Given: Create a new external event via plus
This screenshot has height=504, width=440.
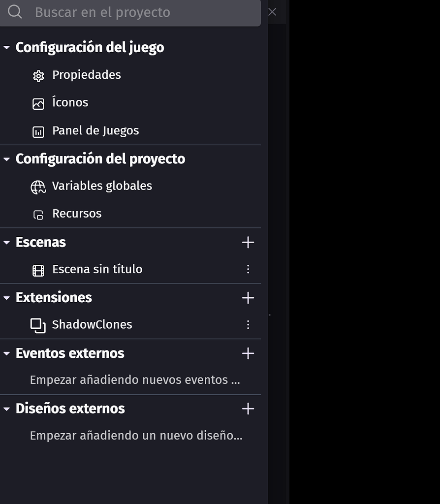Looking at the screenshot, I should [248, 353].
